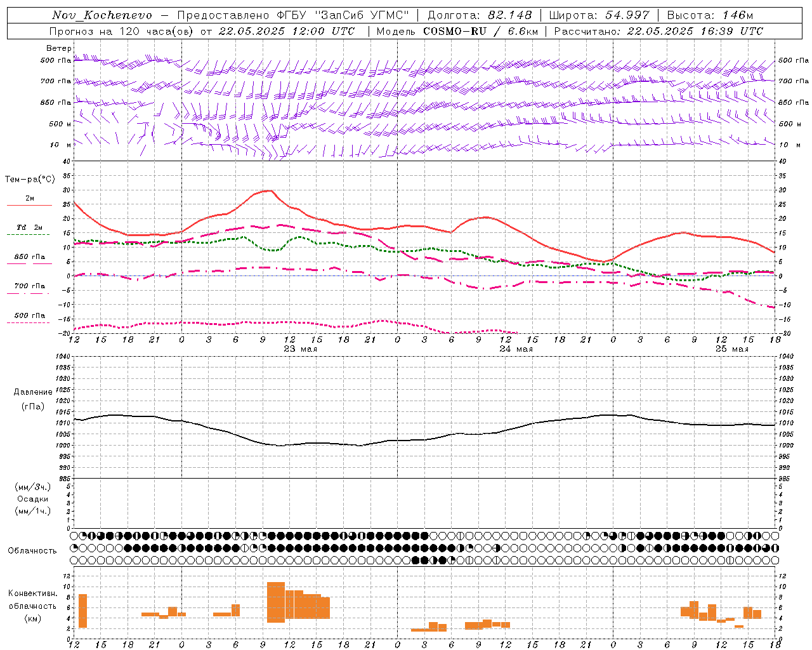The height and width of the screenshot is (650, 812).
Task: Click the (км) unit of convective cloudiness
Action: (x=32, y=618)
